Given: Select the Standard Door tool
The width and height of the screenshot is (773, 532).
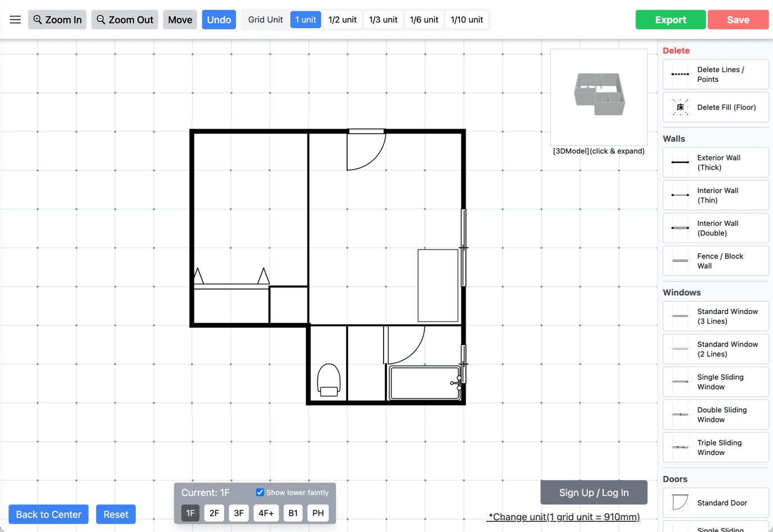Looking at the screenshot, I should 715,503.
